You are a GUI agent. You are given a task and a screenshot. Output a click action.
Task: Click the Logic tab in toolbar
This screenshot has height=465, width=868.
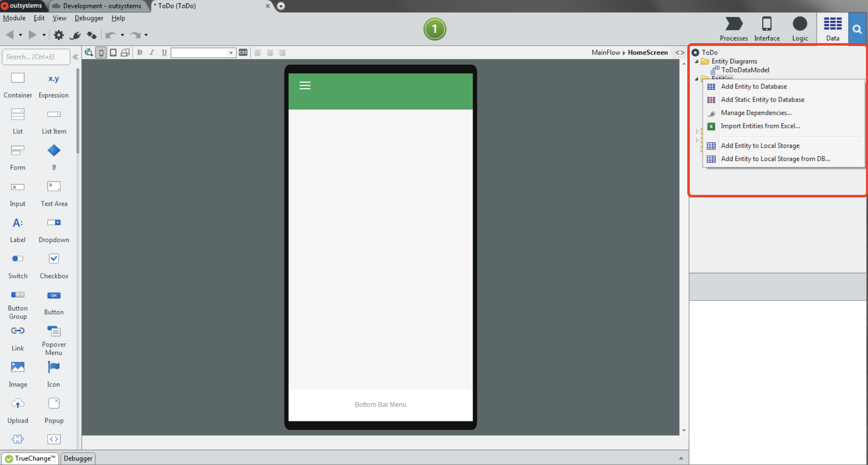click(800, 29)
